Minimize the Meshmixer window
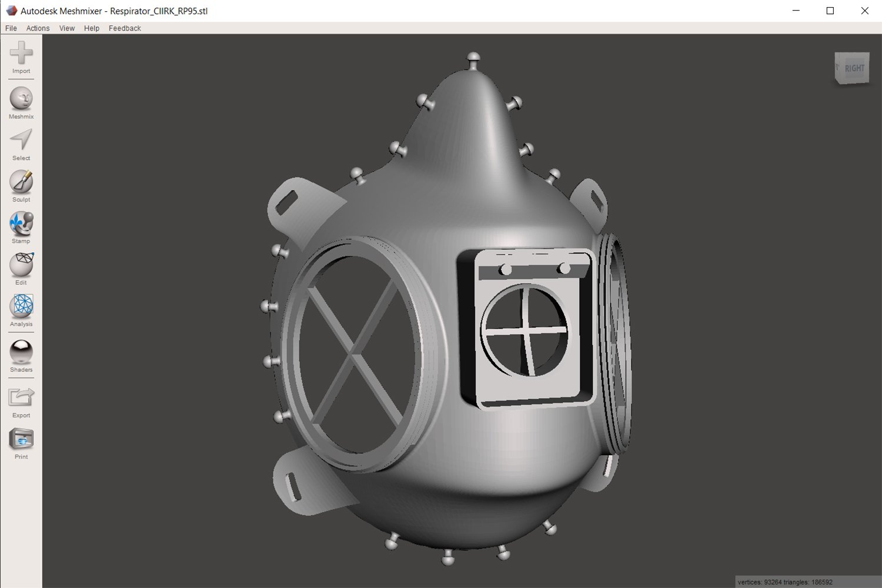The image size is (882, 588). point(796,11)
